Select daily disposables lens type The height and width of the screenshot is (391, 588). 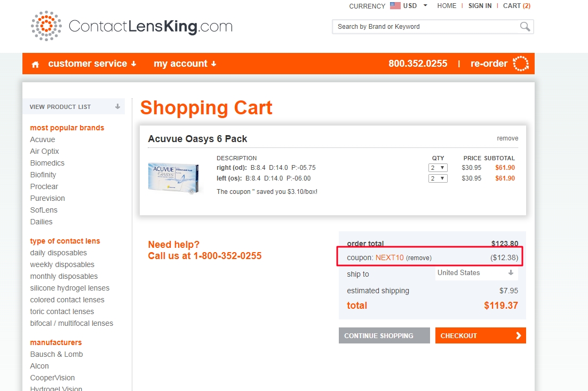tap(59, 253)
